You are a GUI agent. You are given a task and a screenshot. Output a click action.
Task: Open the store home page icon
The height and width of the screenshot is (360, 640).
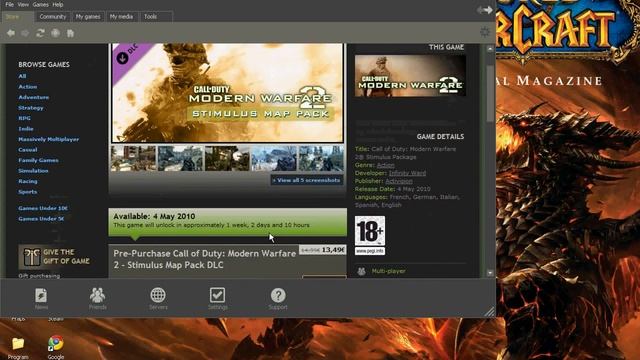coord(71,33)
